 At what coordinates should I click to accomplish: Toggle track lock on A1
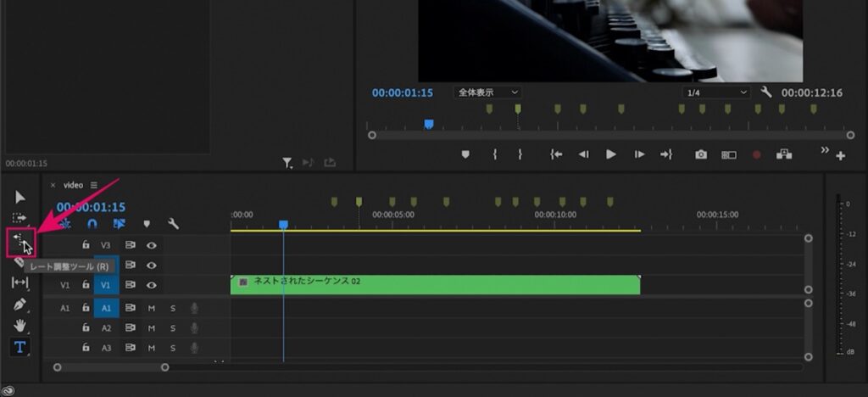click(x=86, y=307)
